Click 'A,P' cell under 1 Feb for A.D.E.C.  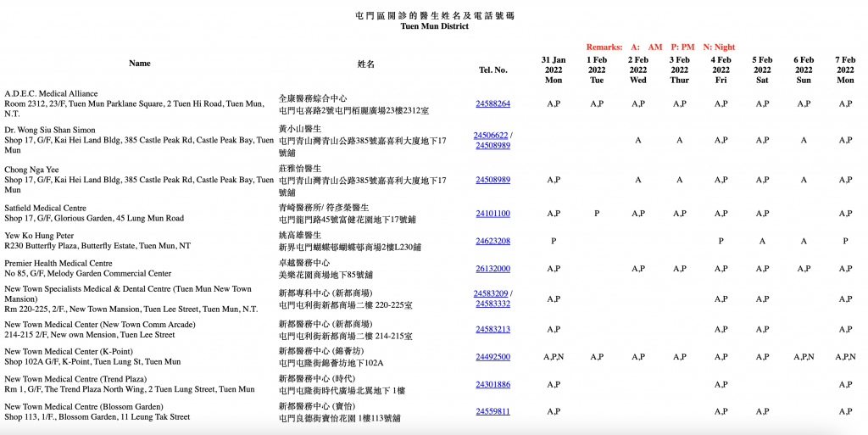(597, 103)
